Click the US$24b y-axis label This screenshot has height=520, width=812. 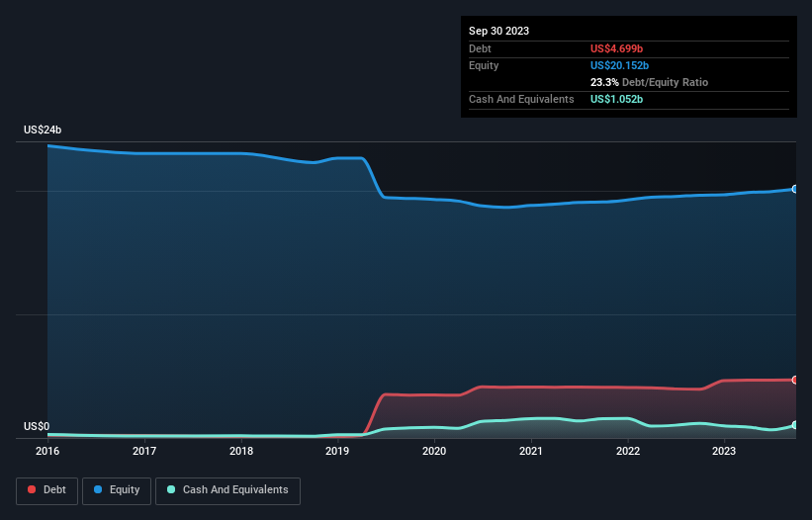(43, 130)
